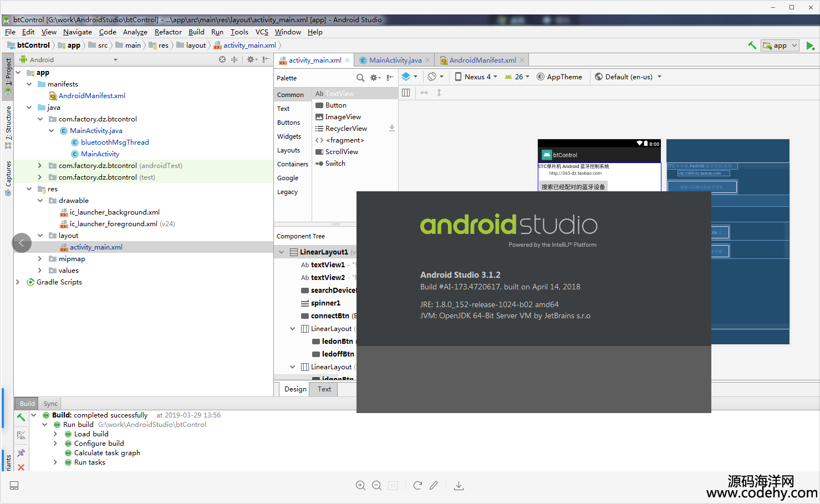Viewport: 820px width, 504px height.
Task: Close the AndroidManifest.xml editor tab
Action: tap(522, 60)
